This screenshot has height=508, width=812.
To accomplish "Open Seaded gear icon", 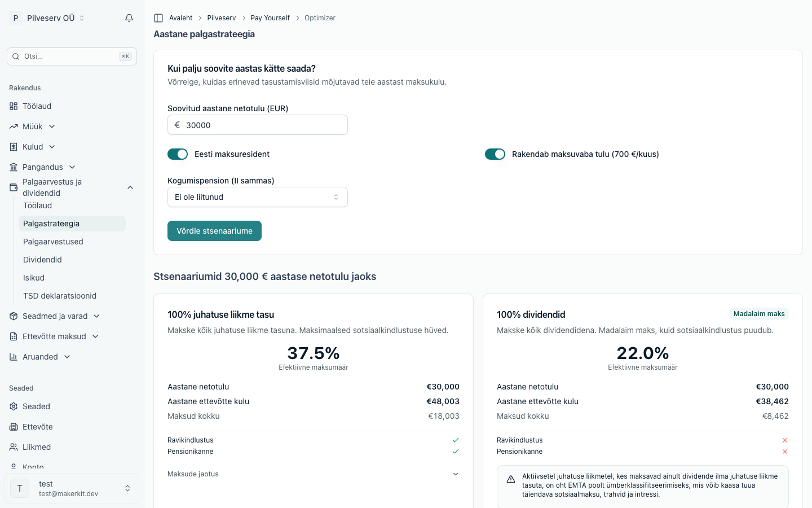I will click(x=14, y=406).
